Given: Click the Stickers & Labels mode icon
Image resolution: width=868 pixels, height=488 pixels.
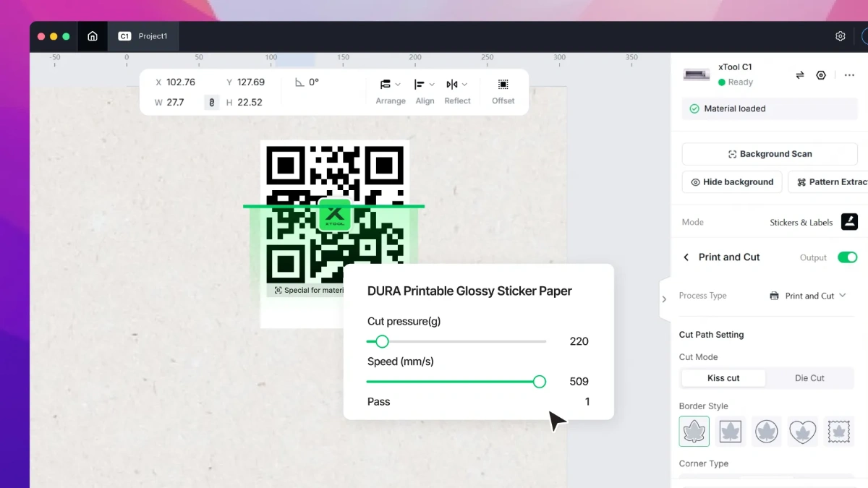Looking at the screenshot, I should [x=850, y=222].
